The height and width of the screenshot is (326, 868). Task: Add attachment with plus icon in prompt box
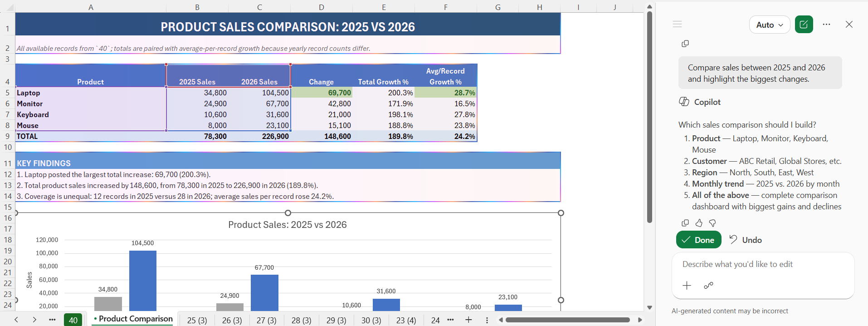point(687,286)
